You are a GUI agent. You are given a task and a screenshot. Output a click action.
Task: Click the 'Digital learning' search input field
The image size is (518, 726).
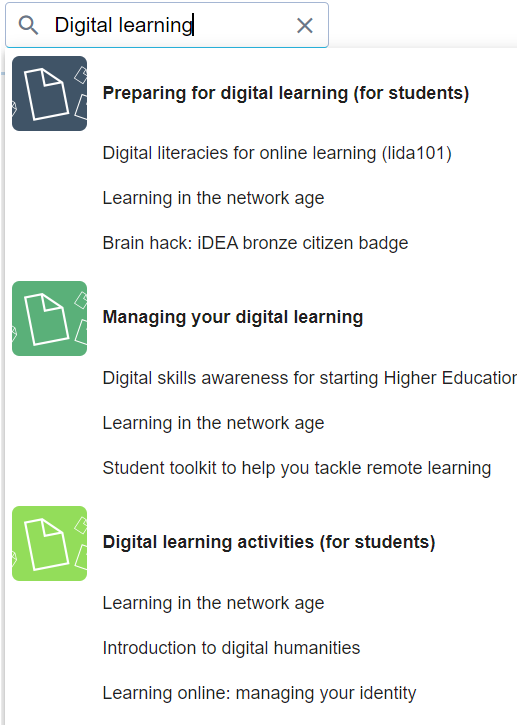click(167, 25)
